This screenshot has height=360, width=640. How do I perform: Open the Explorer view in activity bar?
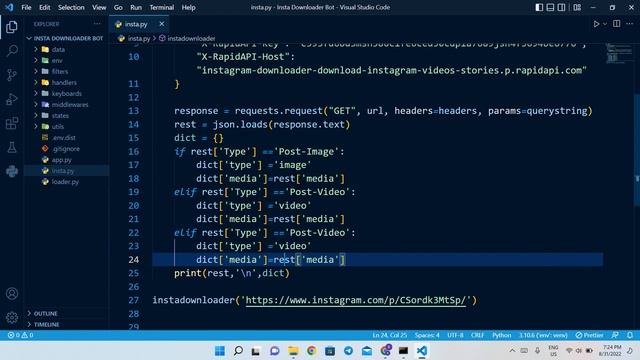click(12, 27)
